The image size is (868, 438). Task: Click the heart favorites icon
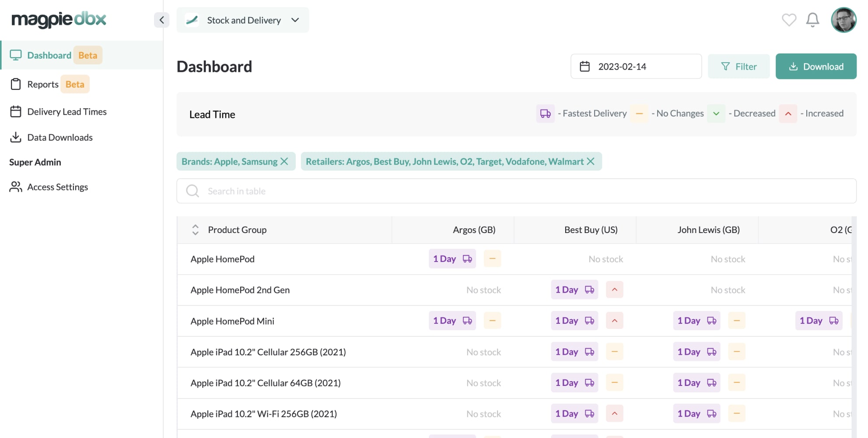789,20
